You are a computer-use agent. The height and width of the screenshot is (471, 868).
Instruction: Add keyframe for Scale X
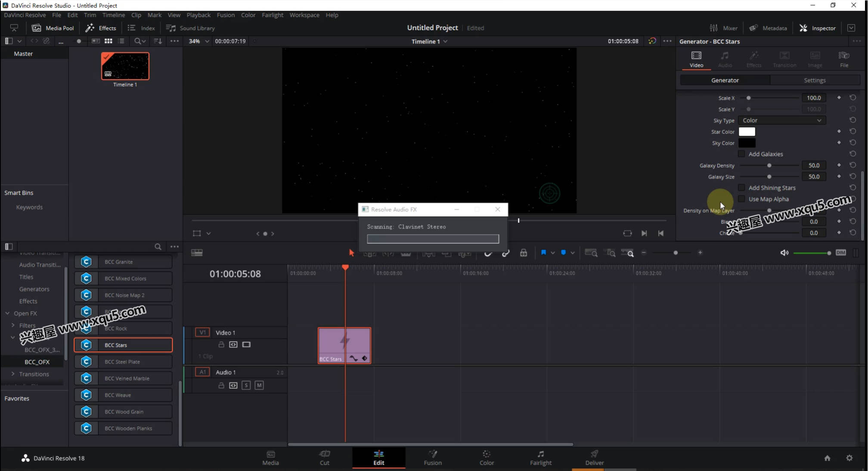point(839,98)
